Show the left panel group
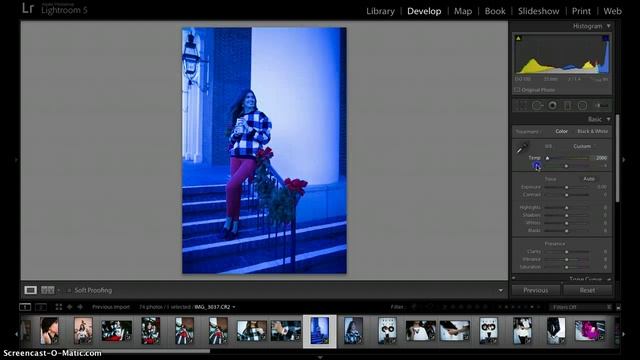The image size is (640, 360). pyautogui.click(x=16, y=160)
